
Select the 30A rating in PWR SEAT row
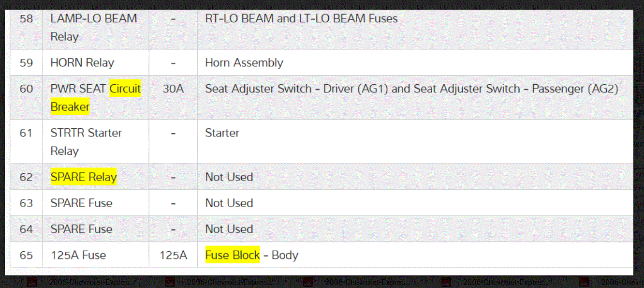pos(173,89)
